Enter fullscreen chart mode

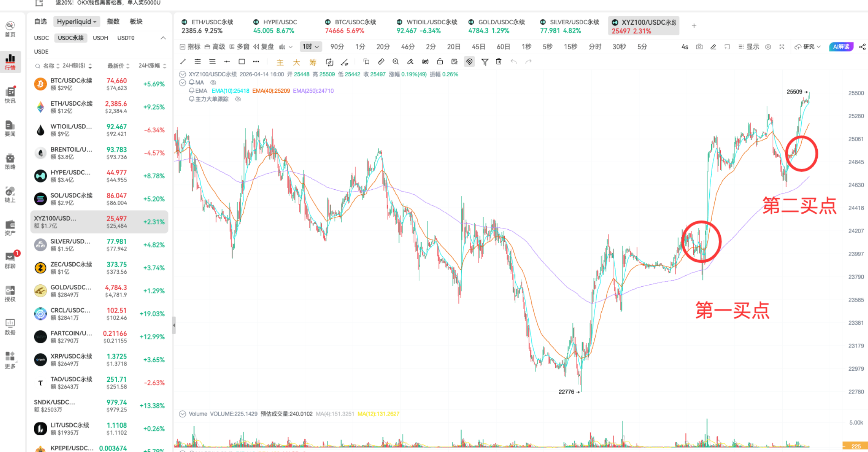click(x=782, y=46)
